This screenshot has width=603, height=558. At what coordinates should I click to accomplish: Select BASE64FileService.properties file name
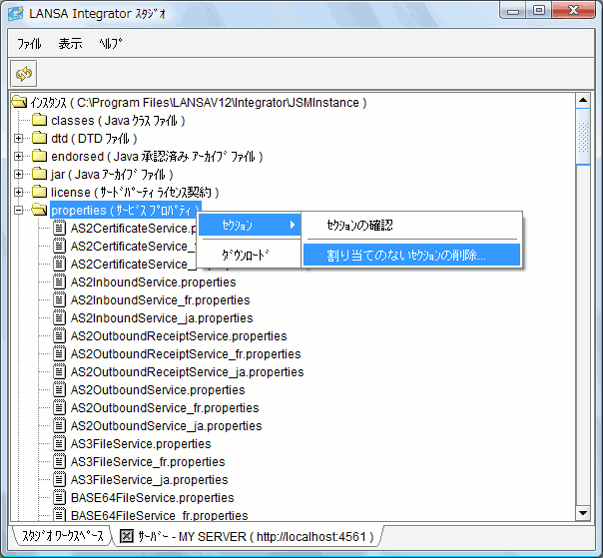pyautogui.click(x=153, y=498)
